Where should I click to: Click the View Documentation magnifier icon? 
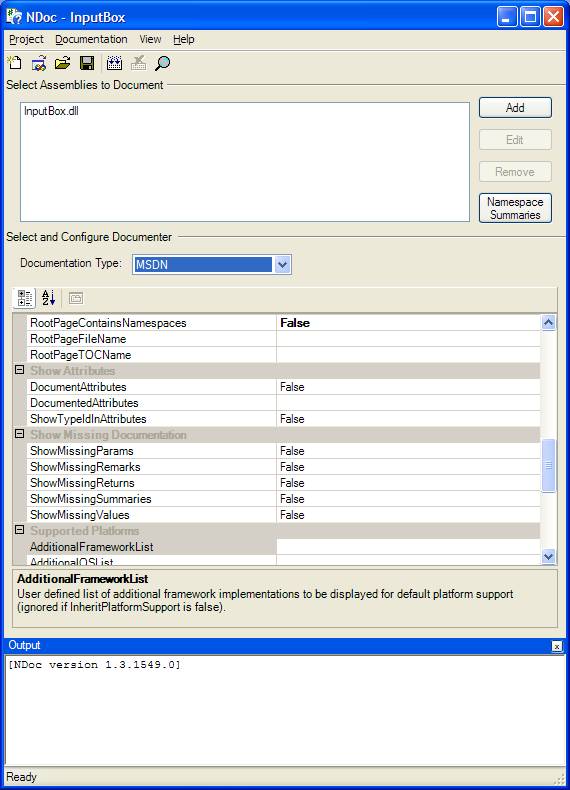[162, 63]
